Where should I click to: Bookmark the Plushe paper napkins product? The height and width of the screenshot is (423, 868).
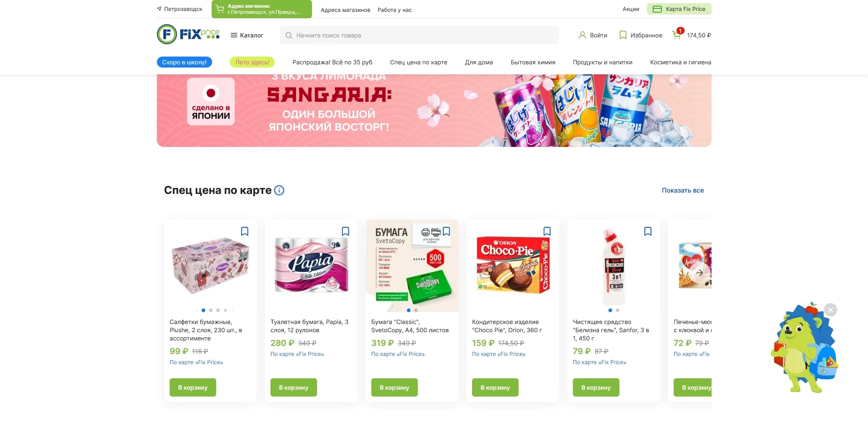245,231
